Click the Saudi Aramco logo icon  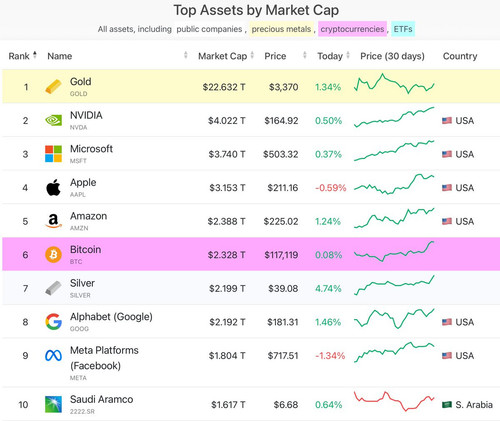53,404
